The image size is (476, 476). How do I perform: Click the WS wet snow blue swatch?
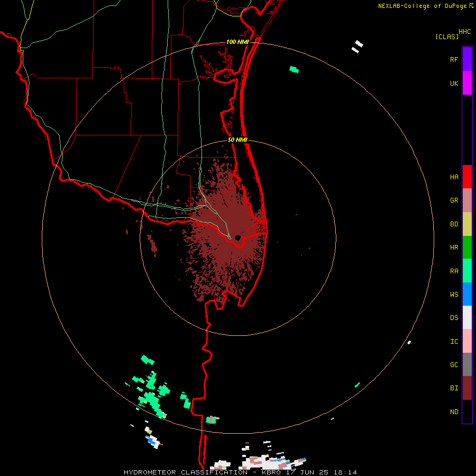point(467,294)
